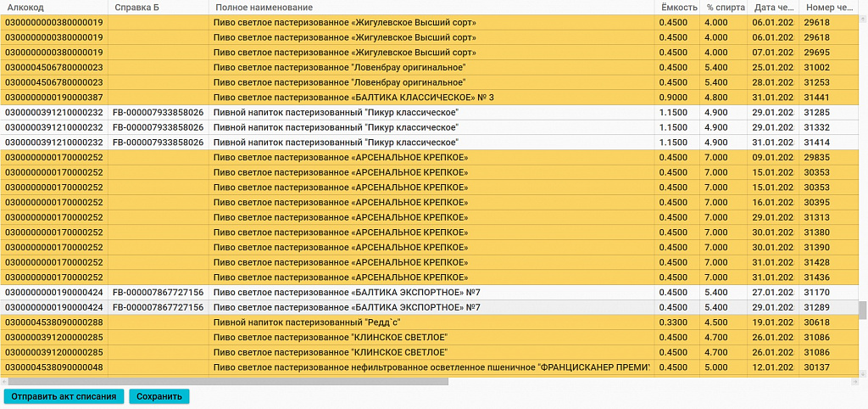Viewport: 868px width, 409px height.
Task: Select the Редд`с beverage row
Action: point(430,322)
